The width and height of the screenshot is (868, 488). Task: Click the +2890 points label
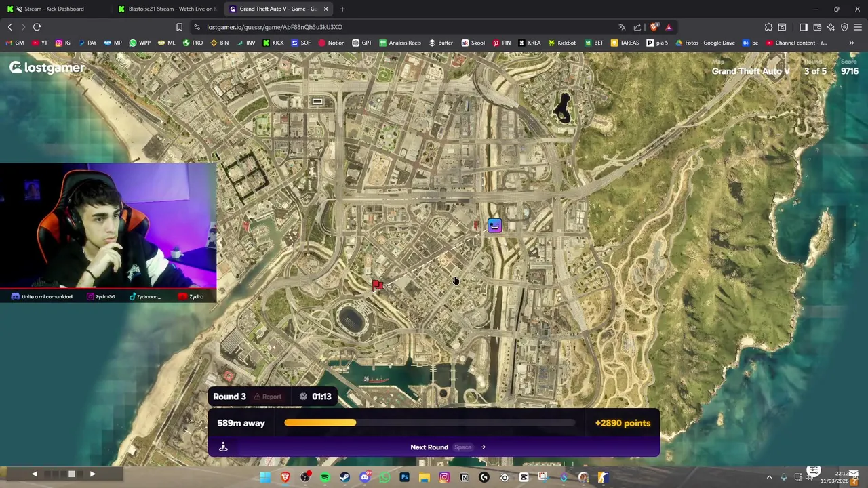click(623, 423)
